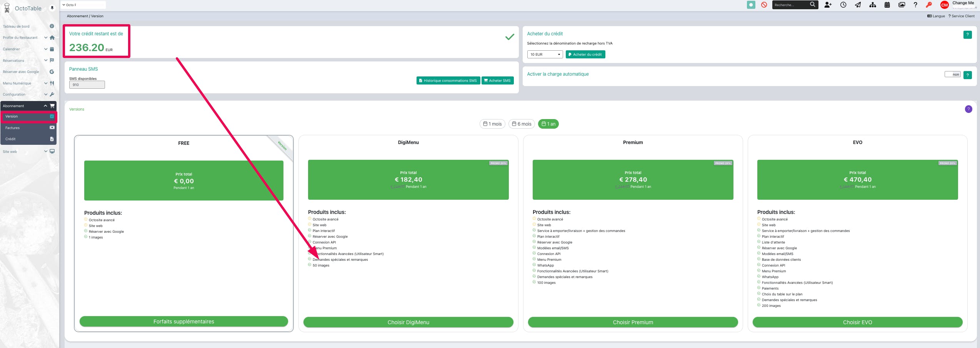Click the add user icon

pos(828,5)
